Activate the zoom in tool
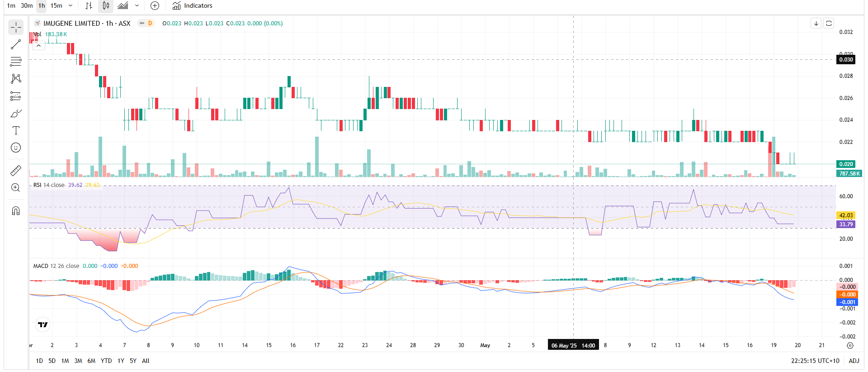Screen dimensions: 868x372 16,187
